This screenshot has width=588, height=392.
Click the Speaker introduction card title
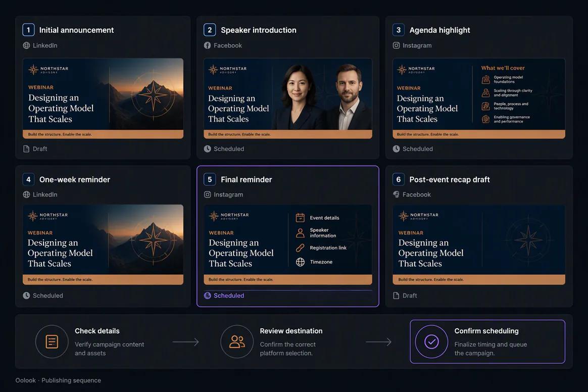point(258,30)
